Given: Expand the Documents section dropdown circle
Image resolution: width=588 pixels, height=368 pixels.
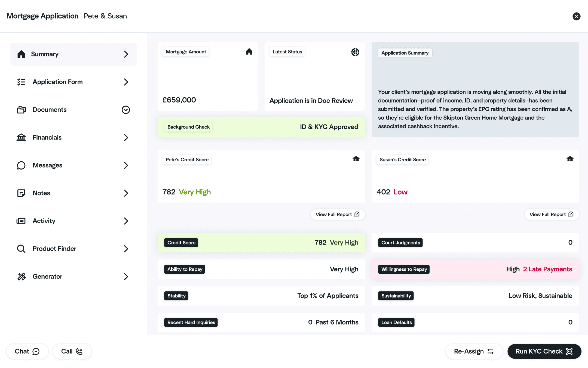Looking at the screenshot, I should coord(125,110).
